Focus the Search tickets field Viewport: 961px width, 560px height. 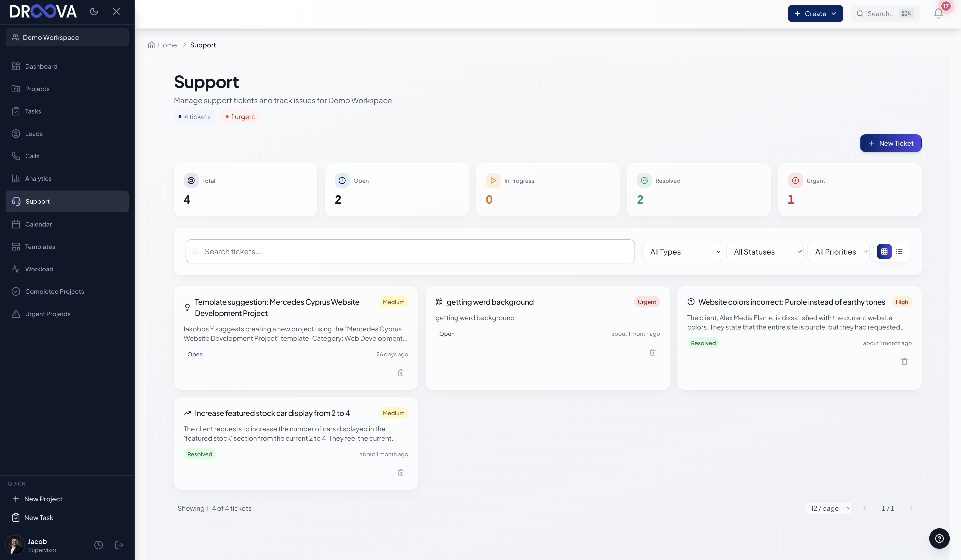[x=410, y=252]
